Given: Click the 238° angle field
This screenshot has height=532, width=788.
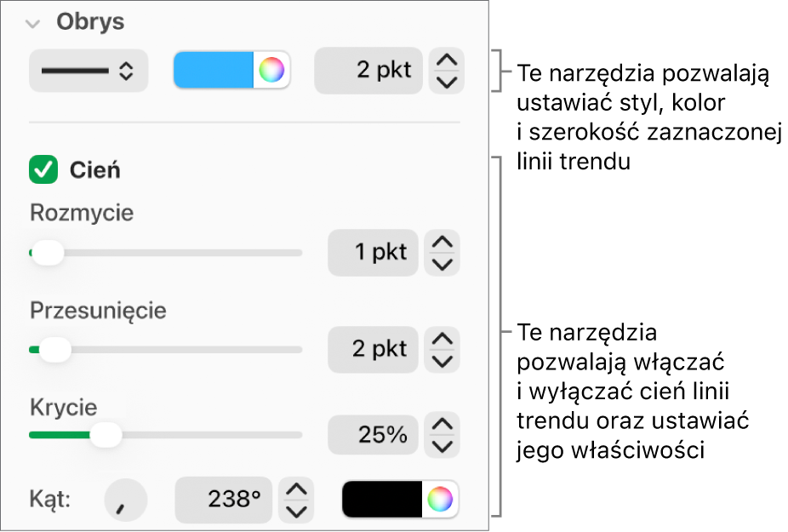Looking at the screenshot, I should 224,500.
